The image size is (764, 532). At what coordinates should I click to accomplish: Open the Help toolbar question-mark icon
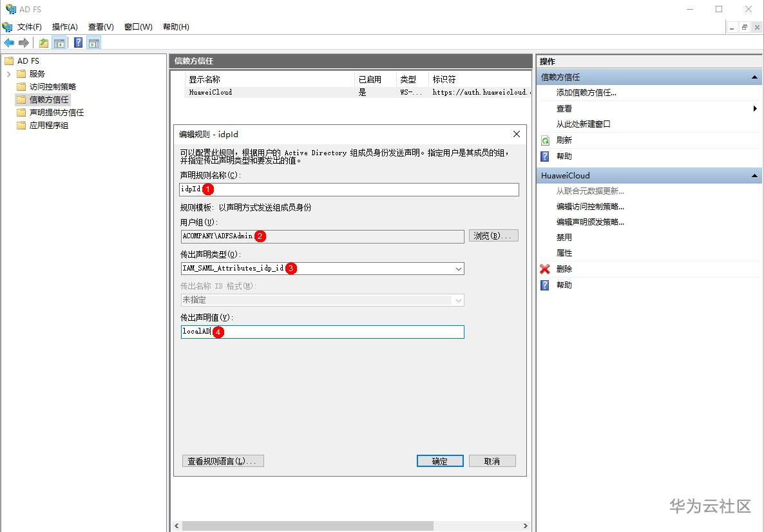[x=78, y=43]
